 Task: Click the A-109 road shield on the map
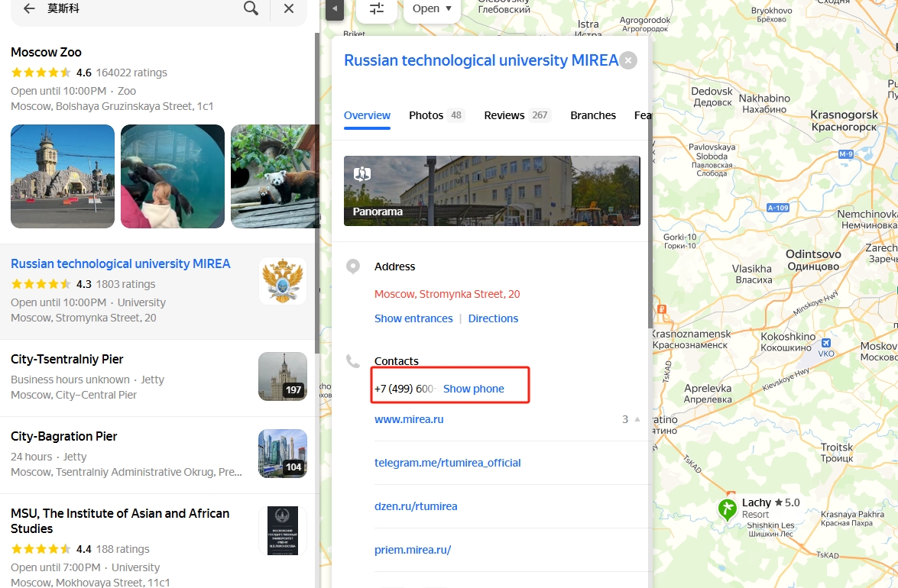point(778,208)
